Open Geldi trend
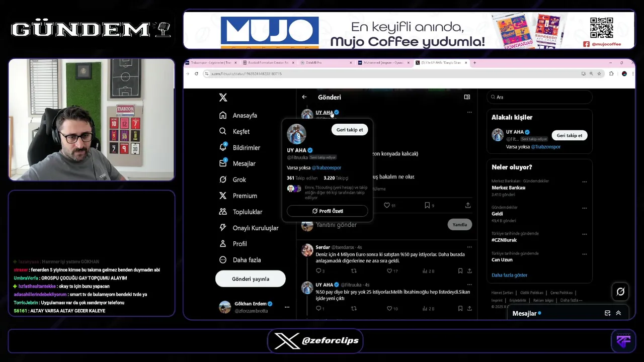 [x=497, y=214]
